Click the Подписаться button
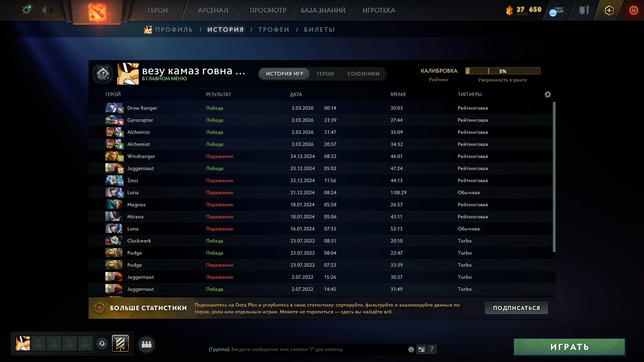Viewport: 644px width, 362px height. [x=516, y=308]
